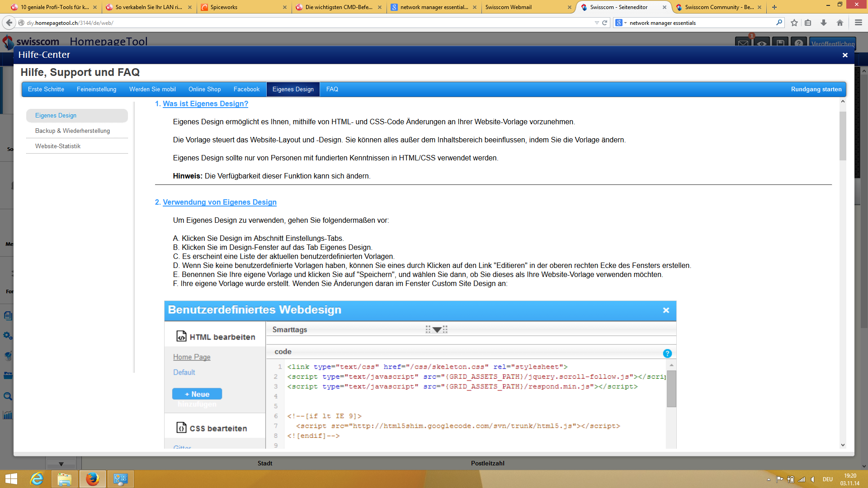868x488 pixels.
Task: Open the Firefox hamburger menu
Action: [858, 23]
